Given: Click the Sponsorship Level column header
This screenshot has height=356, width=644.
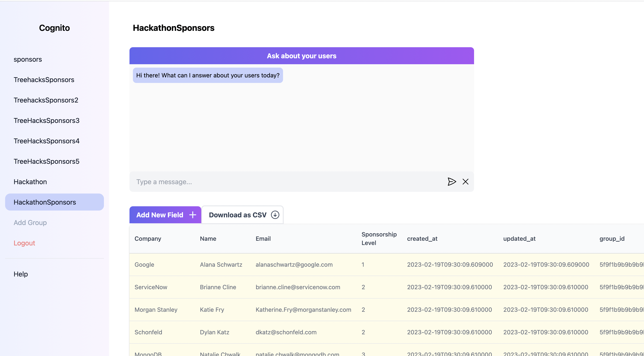Looking at the screenshot, I should 379,238.
